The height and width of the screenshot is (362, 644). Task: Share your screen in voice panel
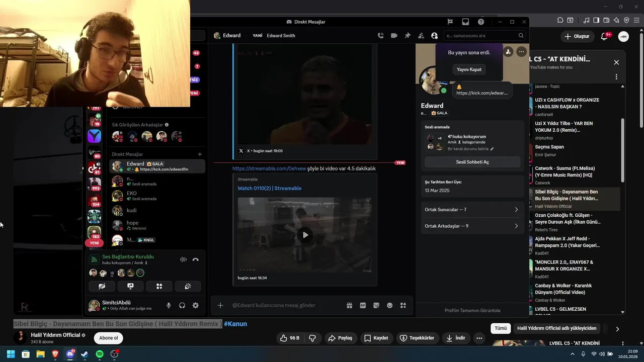point(130,286)
